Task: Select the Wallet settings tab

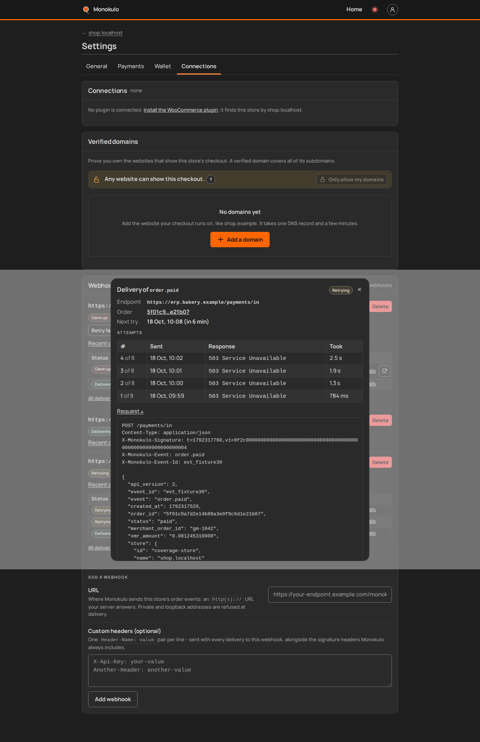Action: pos(162,66)
